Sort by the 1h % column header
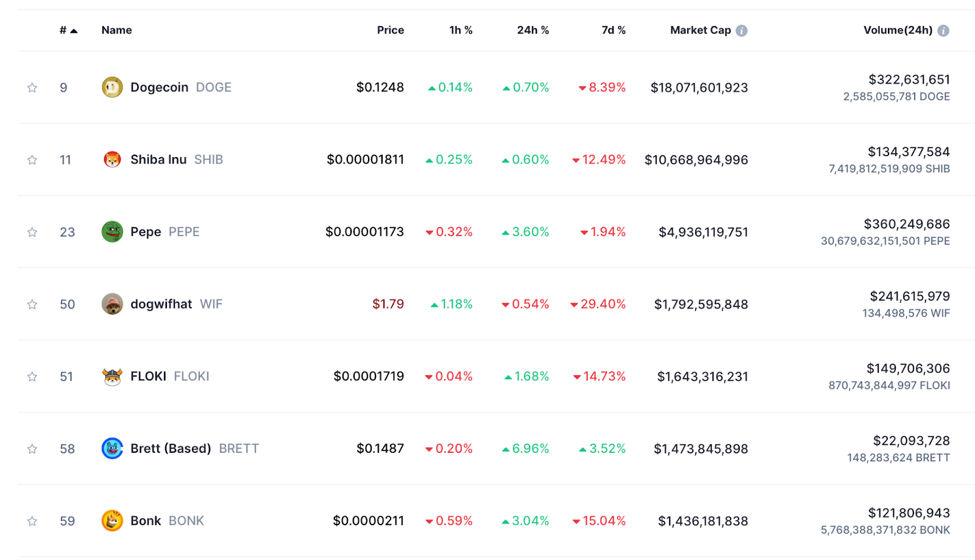Image resolution: width=975 pixels, height=560 pixels. coord(461,30)
